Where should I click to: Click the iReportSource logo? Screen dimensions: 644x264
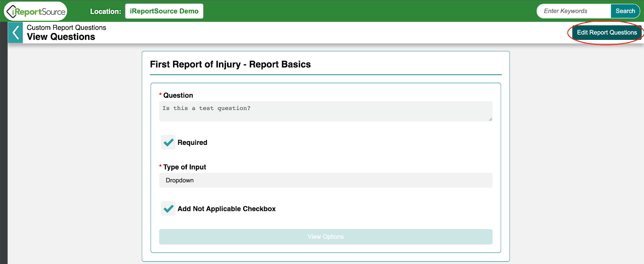click(35, 11)
